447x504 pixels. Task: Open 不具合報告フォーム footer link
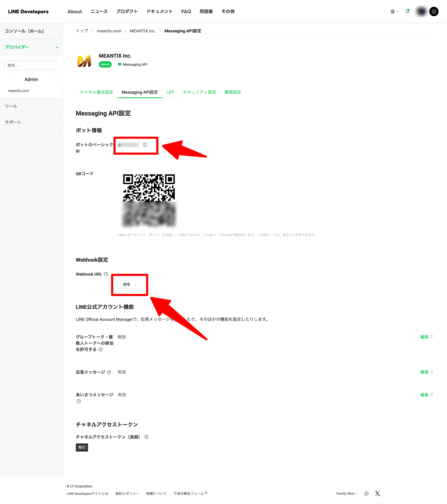tap(190, 493)
